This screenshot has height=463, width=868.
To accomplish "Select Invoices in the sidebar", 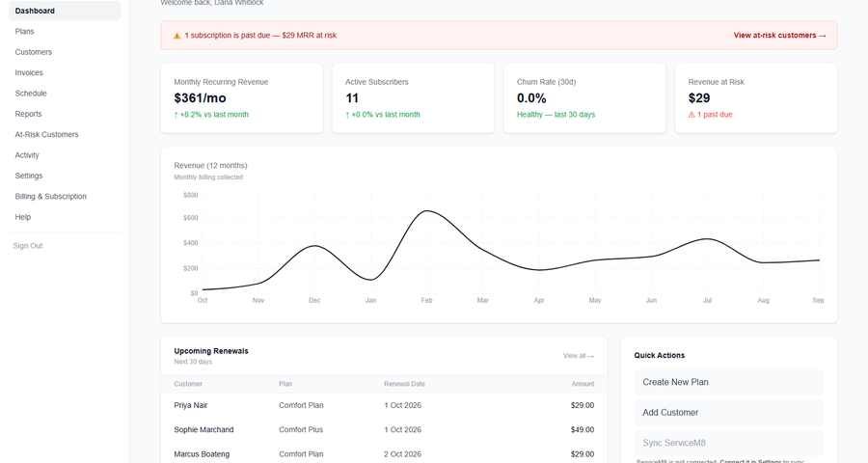I will tap(65, 72).
